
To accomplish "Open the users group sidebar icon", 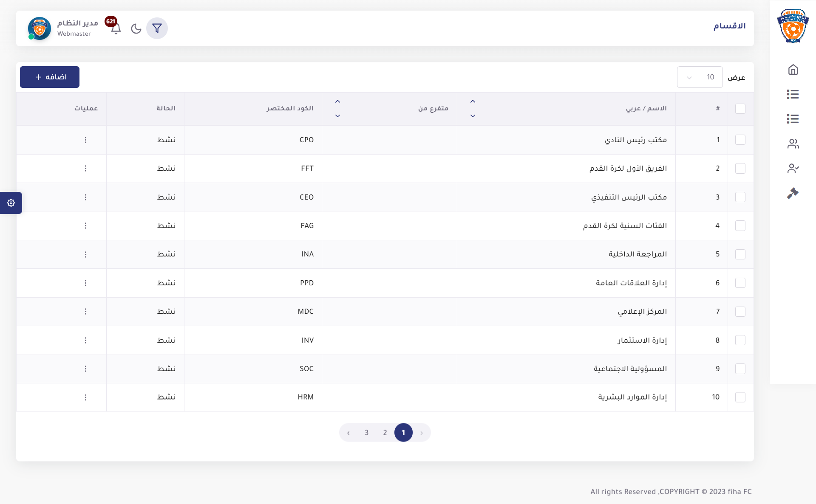I will [x=793, y=144].
